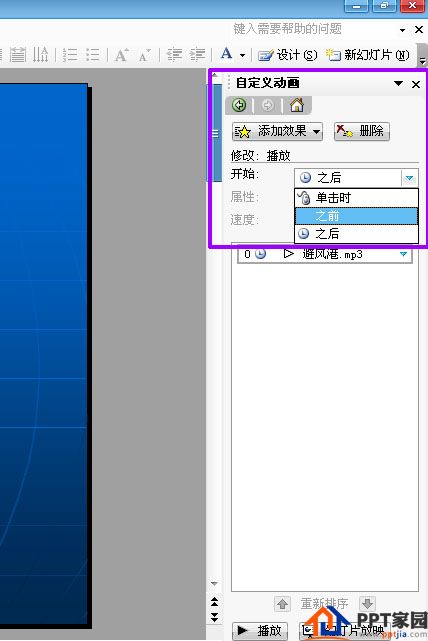Go to task pane home
Viewport: 428px width, 641px height.
[x=297, y=105]
